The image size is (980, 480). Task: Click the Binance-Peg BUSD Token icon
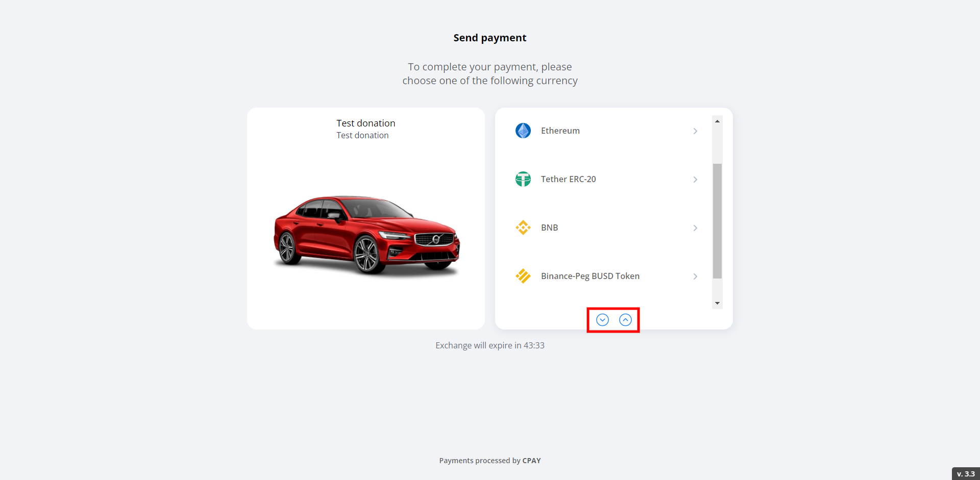(523, 276)
